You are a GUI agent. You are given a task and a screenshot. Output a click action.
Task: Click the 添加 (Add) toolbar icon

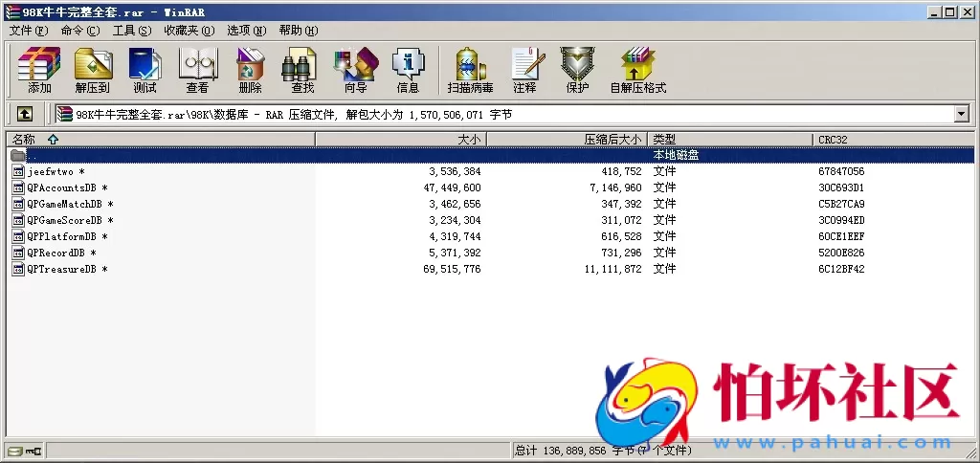coord(38,70)
